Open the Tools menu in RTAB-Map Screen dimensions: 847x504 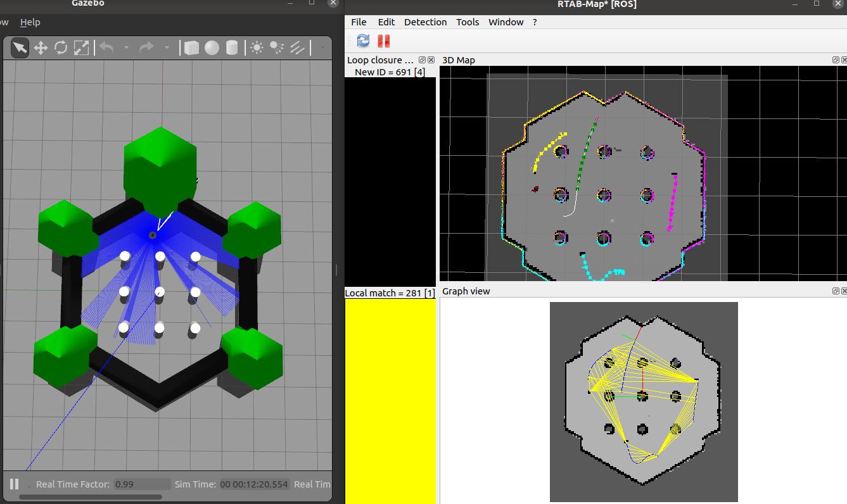pos(468,22)
